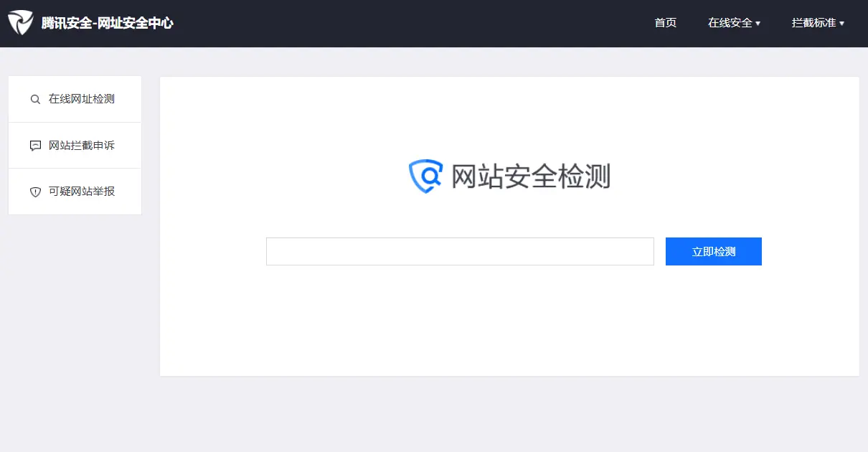The height and width of the screenshot is (452, 868).
Task: Select 可疑网站举报 in the sidebar
Action: pyautogui.click(x=75, y=192)
